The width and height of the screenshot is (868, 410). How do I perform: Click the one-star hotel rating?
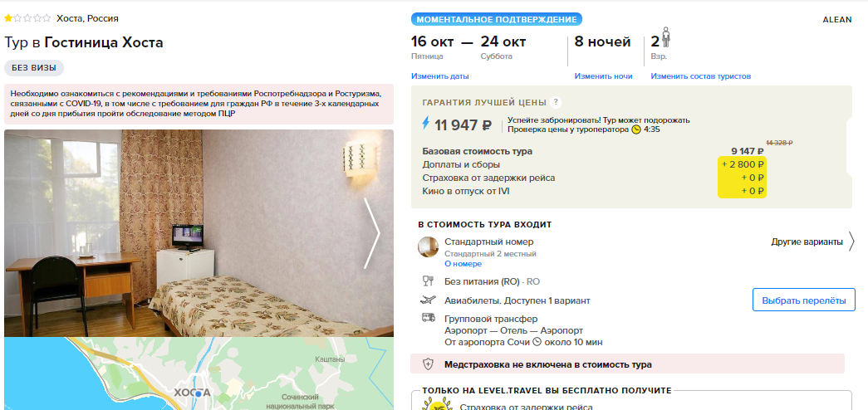[x=27, y=18]
